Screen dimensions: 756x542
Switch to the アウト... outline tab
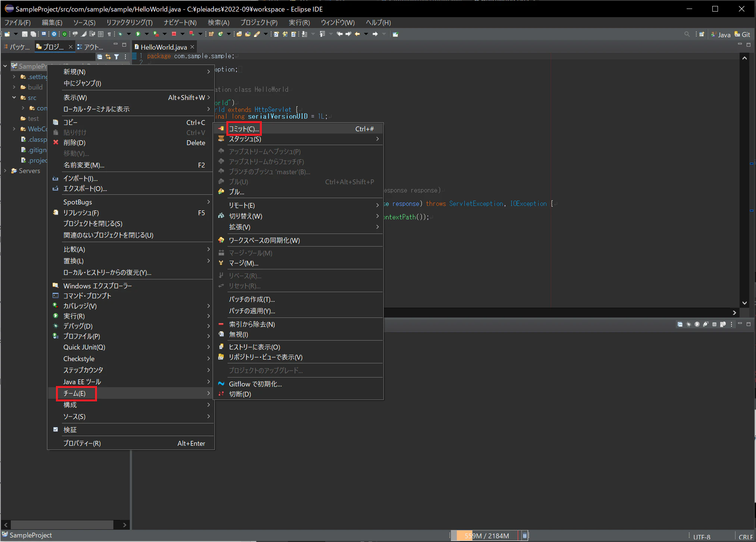pos(90,47)
